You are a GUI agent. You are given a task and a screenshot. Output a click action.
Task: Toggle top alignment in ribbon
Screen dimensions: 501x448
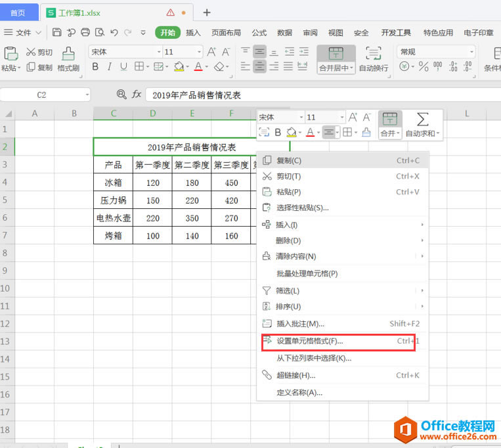coord(246,51)
